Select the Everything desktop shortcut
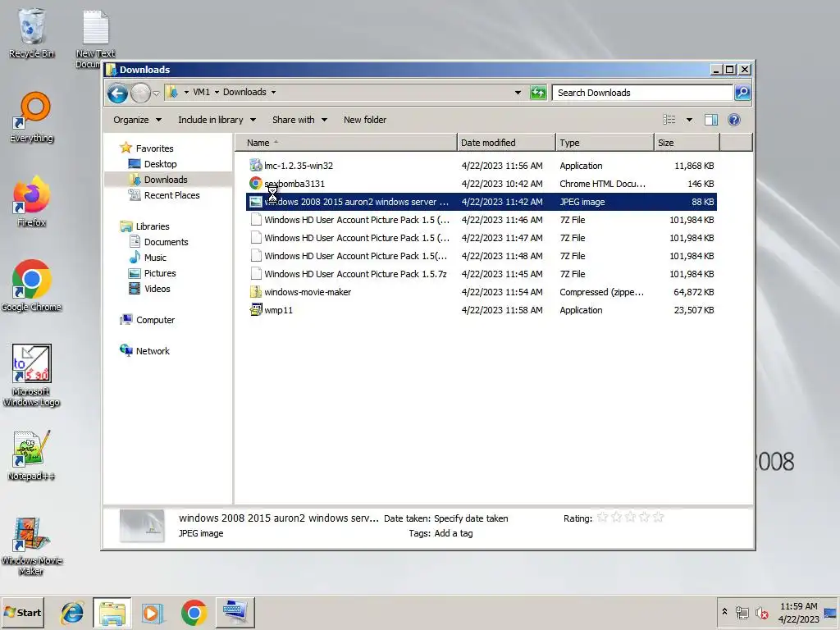Screen dimensions: 840x630 coord(32,117)
